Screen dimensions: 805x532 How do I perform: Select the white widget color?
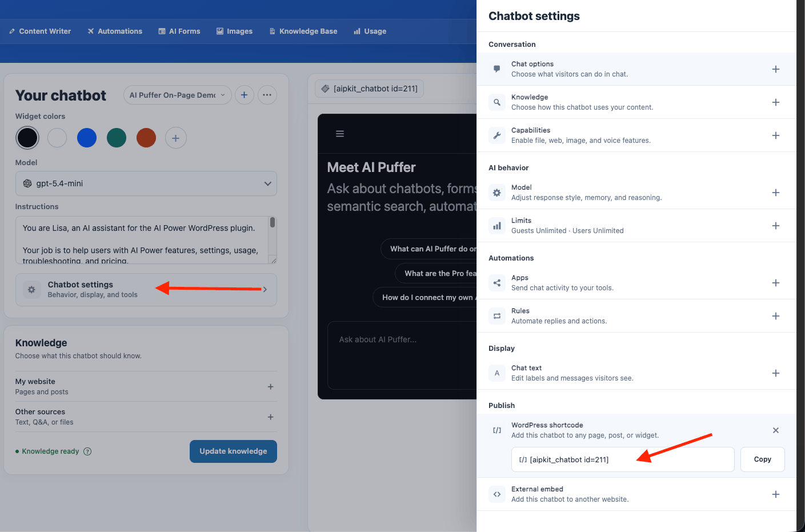point(57,138)
